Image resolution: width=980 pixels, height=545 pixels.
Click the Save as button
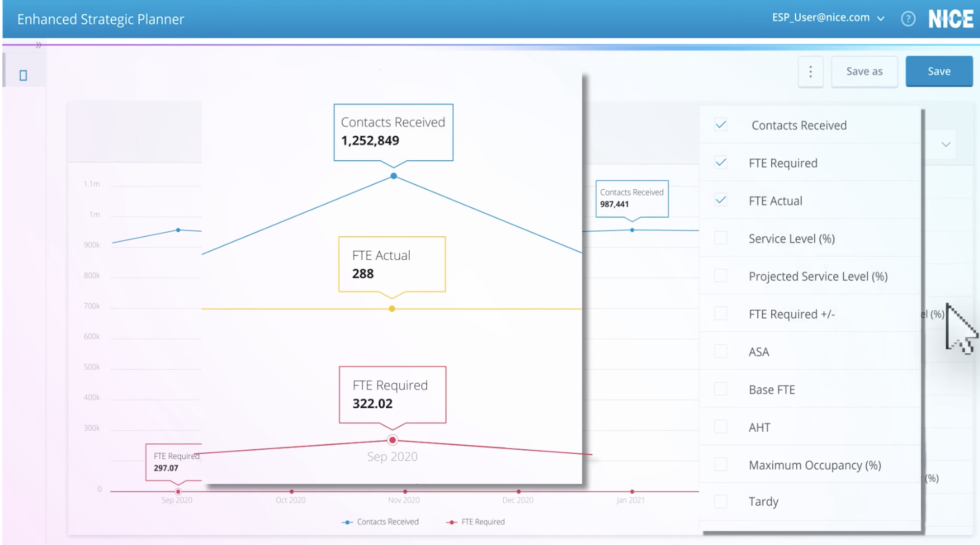864,72
